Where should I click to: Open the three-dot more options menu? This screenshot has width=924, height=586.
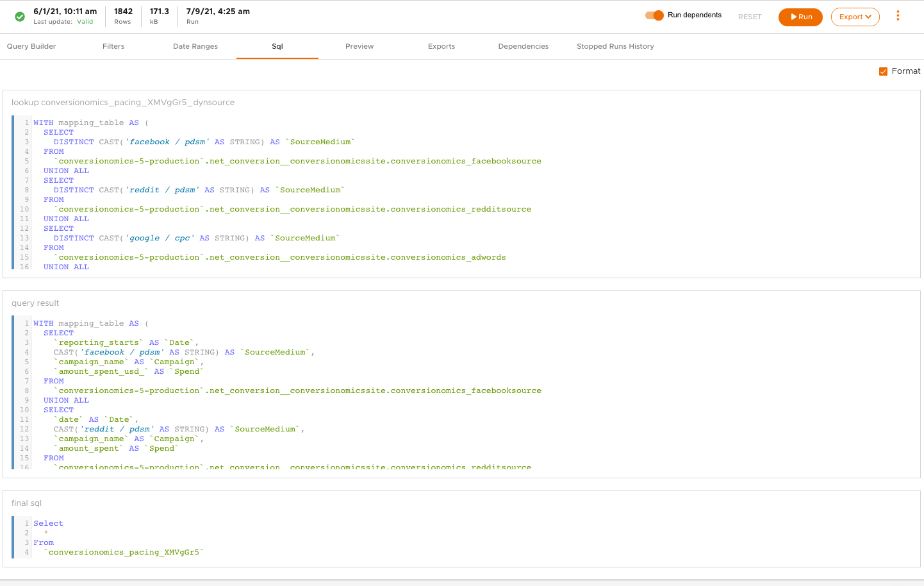pyautogui.click(x=898, y=16)
